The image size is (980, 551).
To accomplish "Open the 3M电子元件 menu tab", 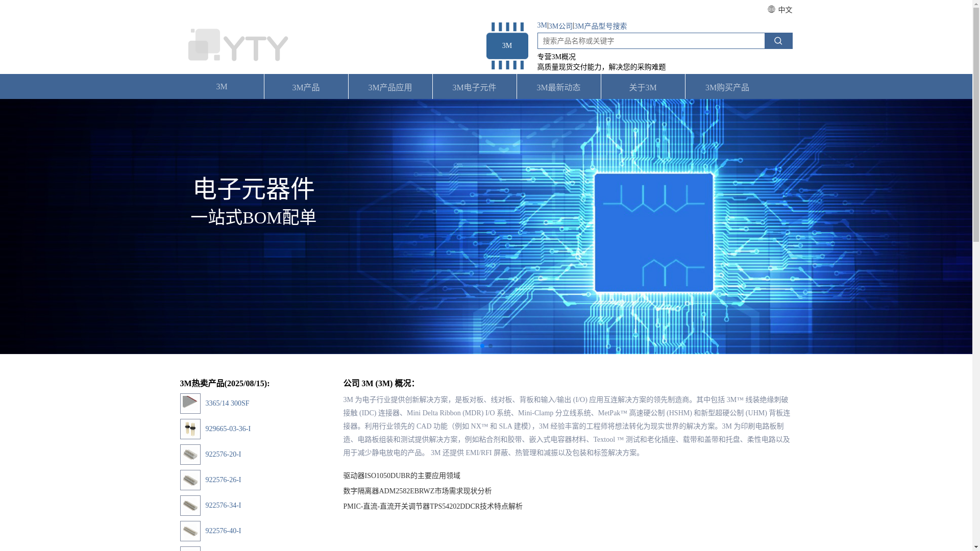I will (x=474, y=87).
